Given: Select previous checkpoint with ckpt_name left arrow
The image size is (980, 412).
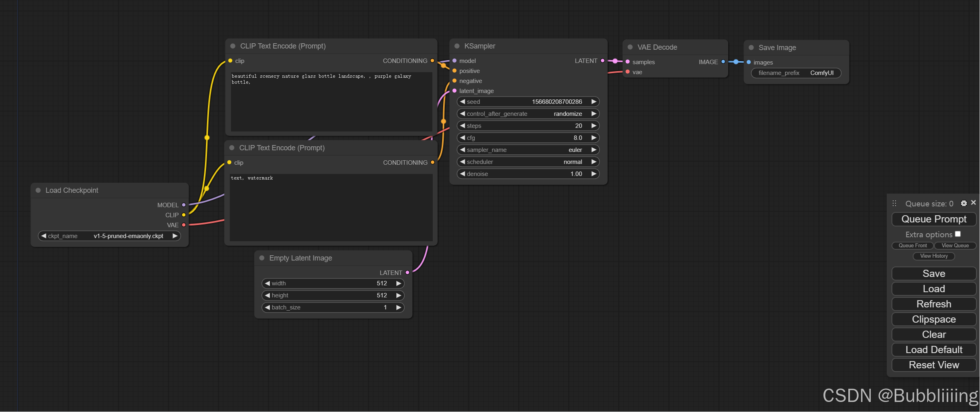Looking at the screenshot, I should click(44, 236).
